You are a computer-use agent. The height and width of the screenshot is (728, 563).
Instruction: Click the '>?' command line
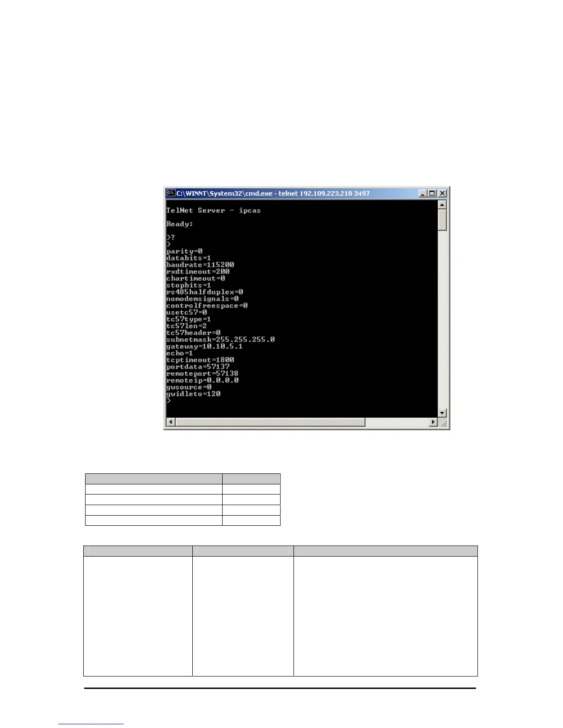pyautogui.click(x=171, y=238)
